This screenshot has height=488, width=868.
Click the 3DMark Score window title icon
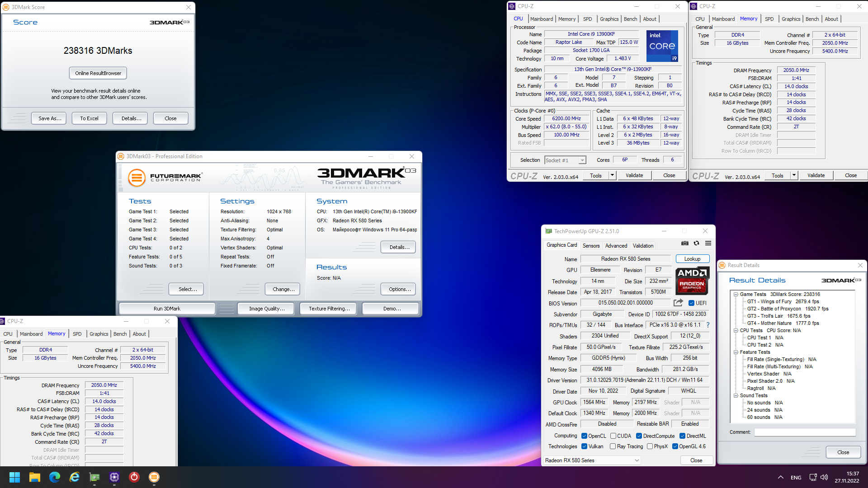(6, 7)
